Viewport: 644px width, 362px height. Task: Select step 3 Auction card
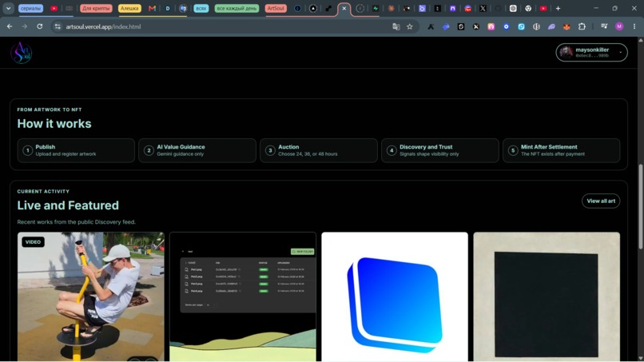[x=319, y=150]
